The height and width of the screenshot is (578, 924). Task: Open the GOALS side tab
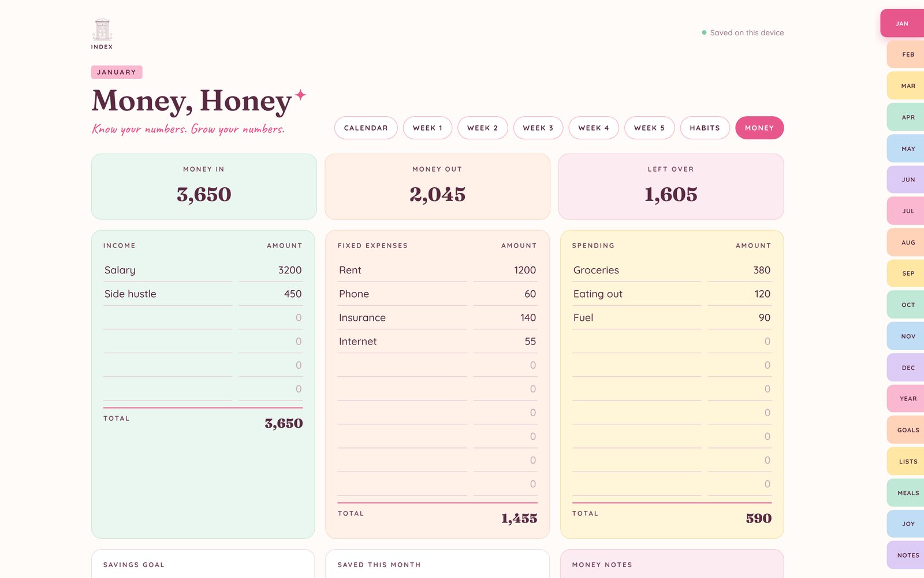[x=906, y=430]
